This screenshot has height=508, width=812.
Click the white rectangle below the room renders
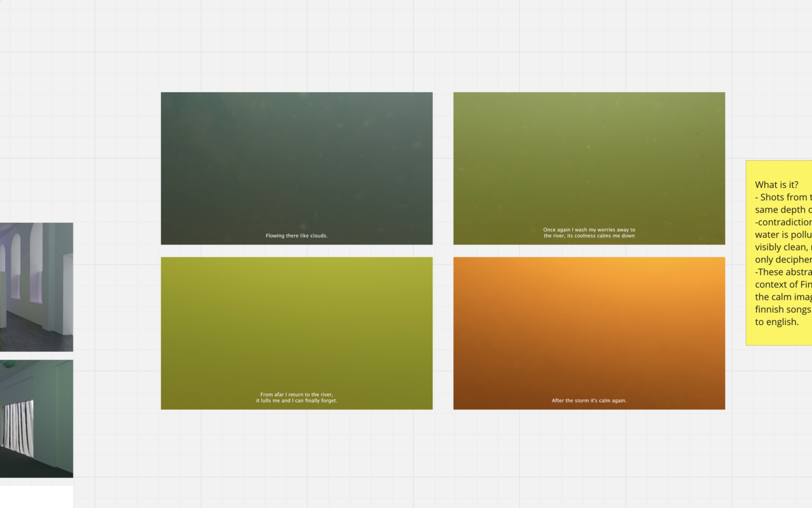click(36, 497)
